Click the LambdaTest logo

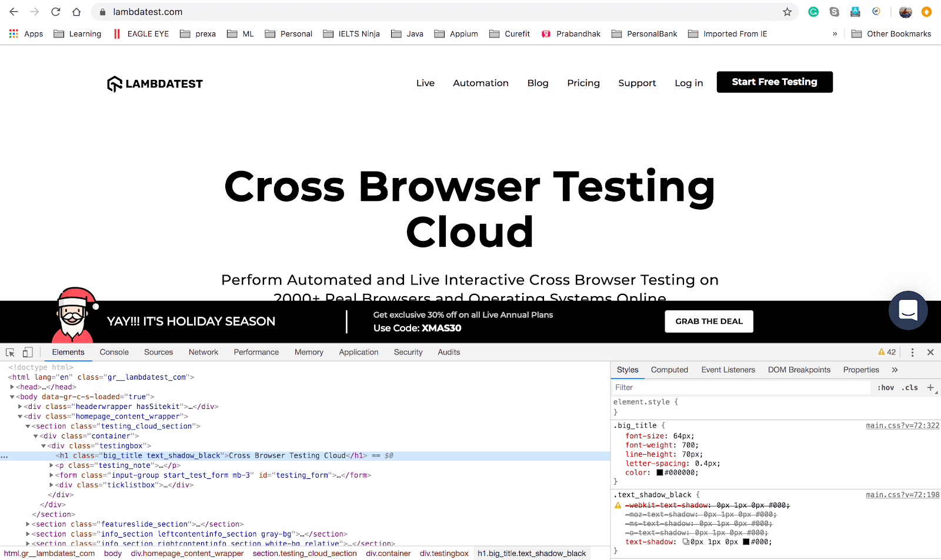tap(154, 83)
